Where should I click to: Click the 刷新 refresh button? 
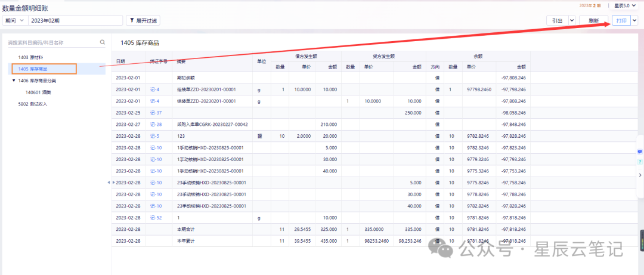coord(593,20)
